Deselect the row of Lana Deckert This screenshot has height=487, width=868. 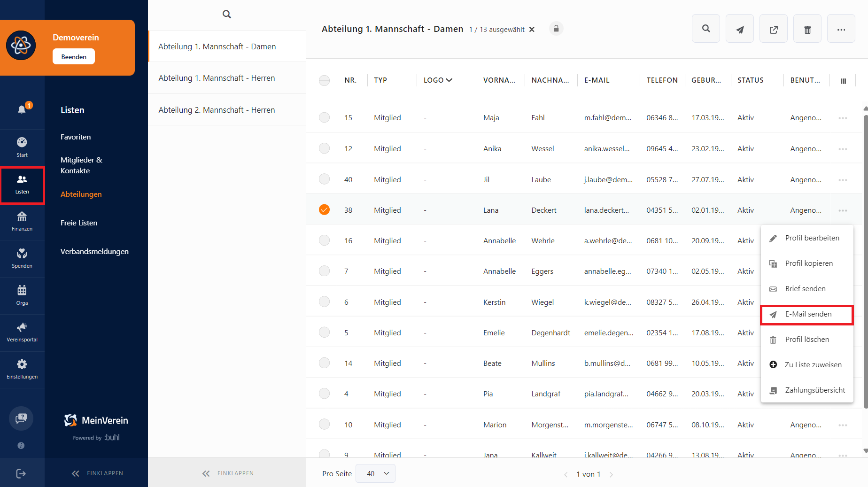[324, 209]
